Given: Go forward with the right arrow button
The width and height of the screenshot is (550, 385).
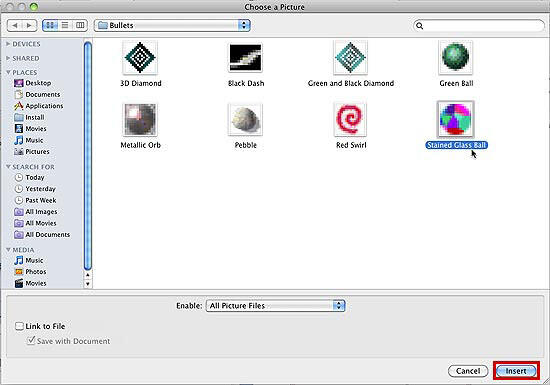Looking at the screenshot, I should (29, 25).
